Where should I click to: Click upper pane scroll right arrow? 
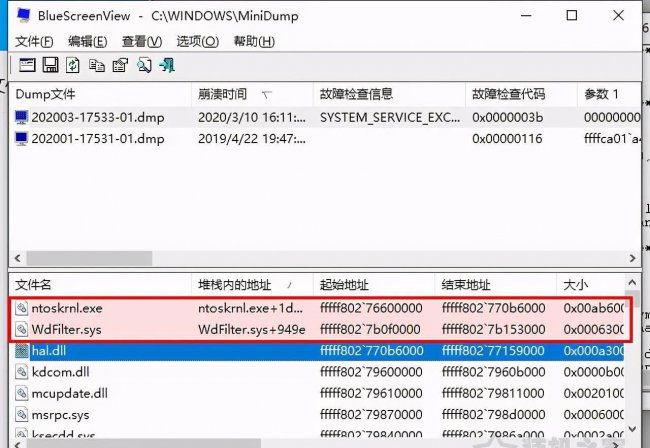click(632, 258)
